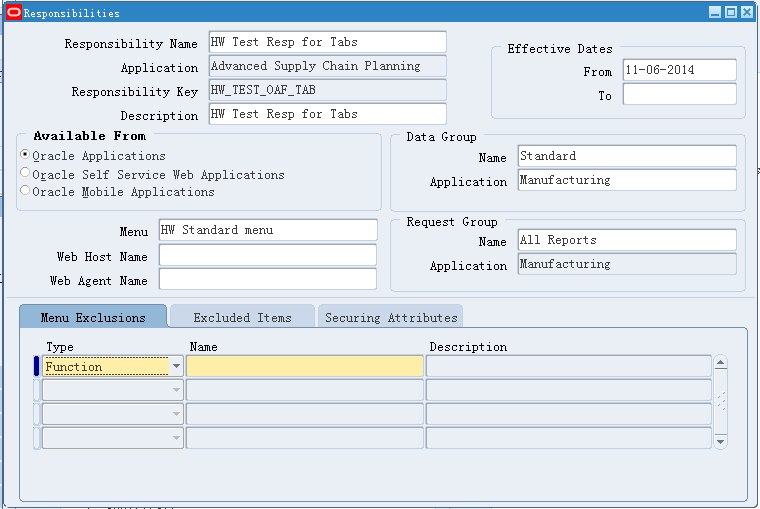Image resolution: width=760 pixels, height=509 pixels.
Task: Select Oracle Mobile Applications radio button
Action: click(25, 190)
